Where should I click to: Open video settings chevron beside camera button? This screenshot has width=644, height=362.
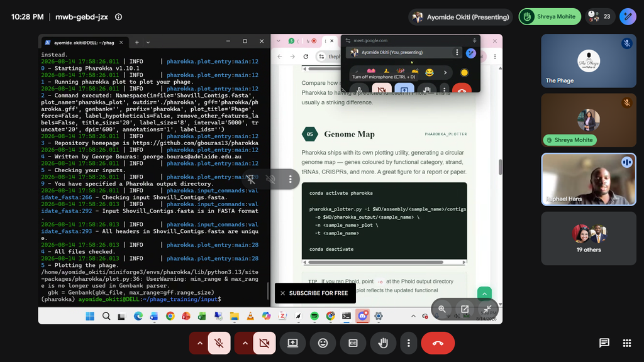[245, 343]
